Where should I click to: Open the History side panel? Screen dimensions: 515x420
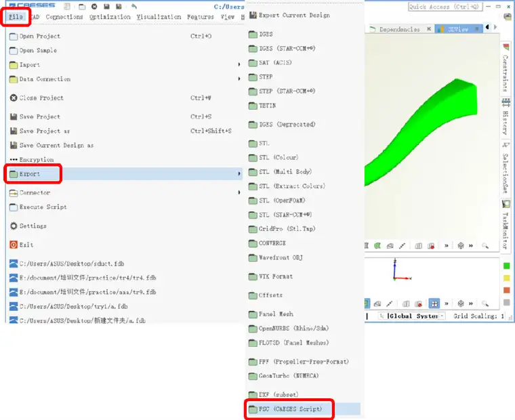506,117
